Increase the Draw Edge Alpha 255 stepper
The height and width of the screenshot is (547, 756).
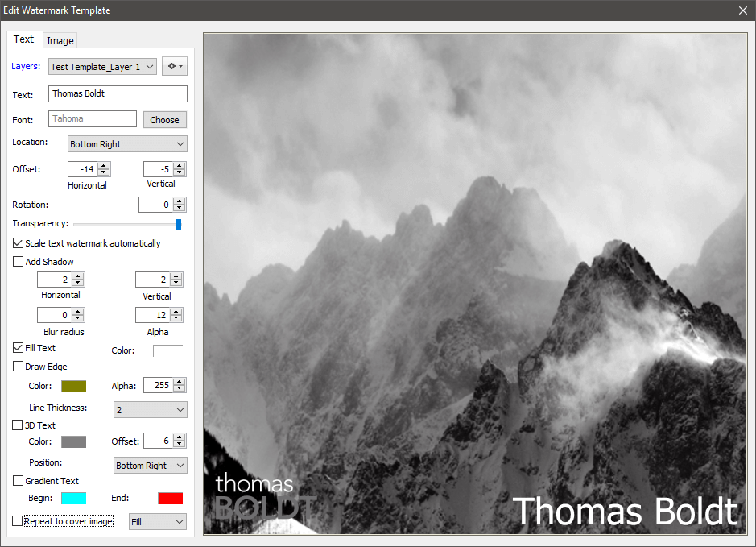(180, 382)
